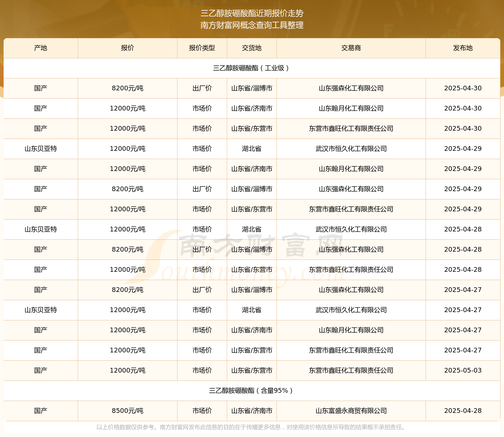Image resolution: width=504 pixels, height=437 pixels.
Task: Select the 三乙醇胺硼酸酯（含量95%）section heading
Action: [252, 391]
